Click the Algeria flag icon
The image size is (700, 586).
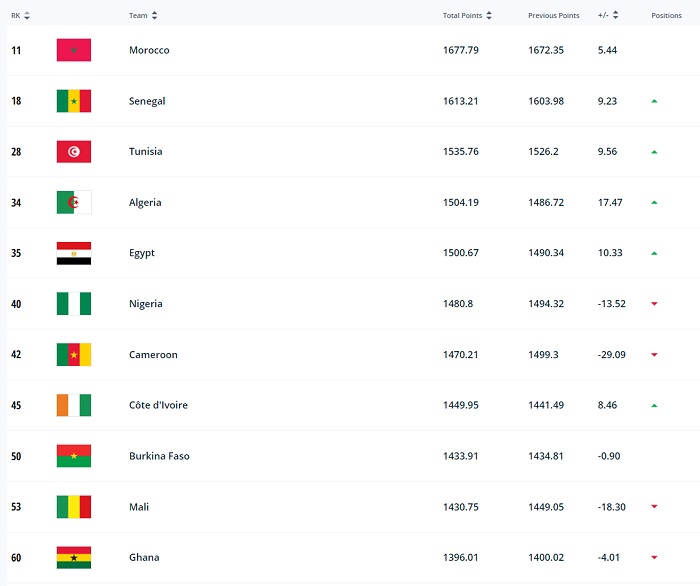pos(74,203)
